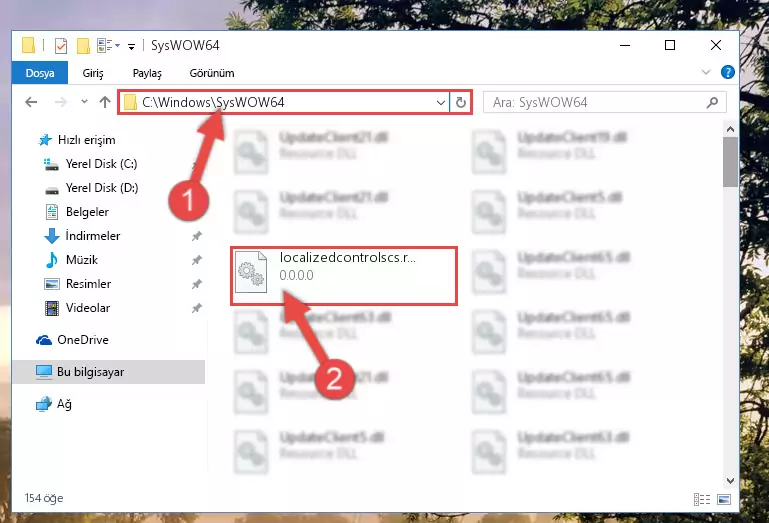Expand the ribbon with the chevron

pyautogui.click(x=706, y=72)
